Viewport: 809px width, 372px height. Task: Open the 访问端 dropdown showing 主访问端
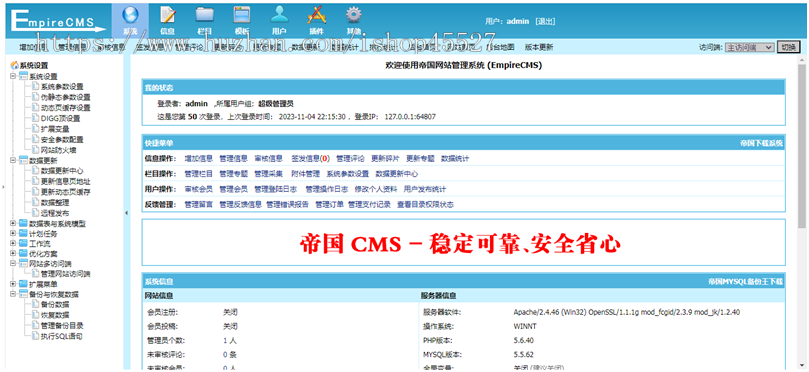click(x=749, y=47)
